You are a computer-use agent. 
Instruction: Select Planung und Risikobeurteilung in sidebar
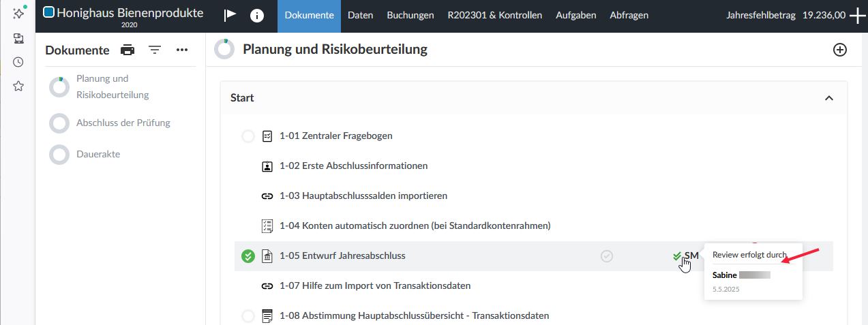point(113,87)
